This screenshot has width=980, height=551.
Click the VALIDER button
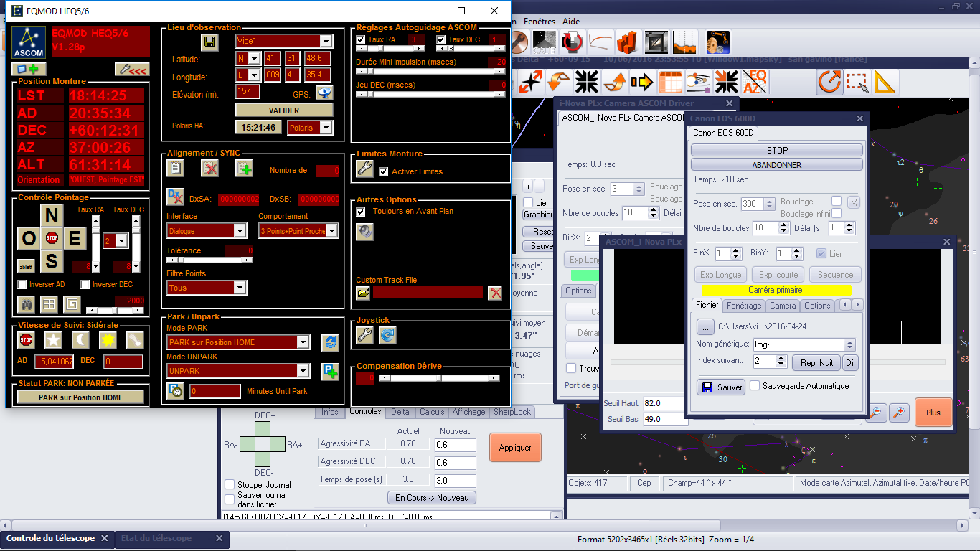point(284,110)
